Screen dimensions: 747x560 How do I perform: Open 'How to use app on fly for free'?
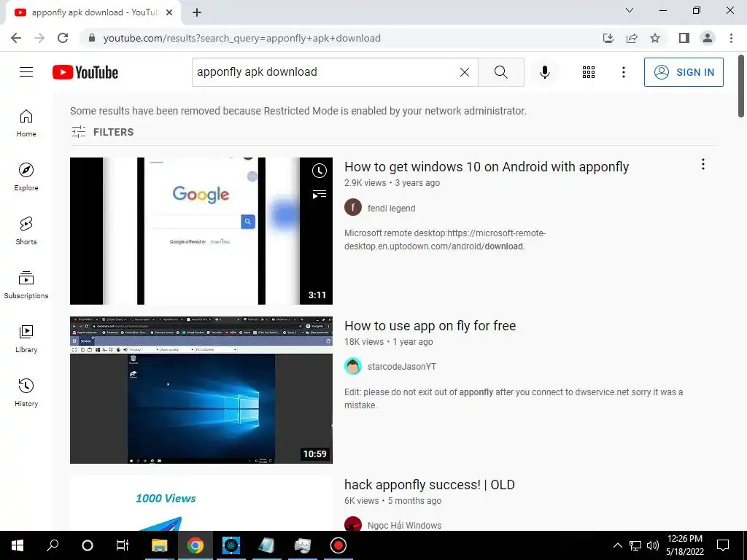430,326
